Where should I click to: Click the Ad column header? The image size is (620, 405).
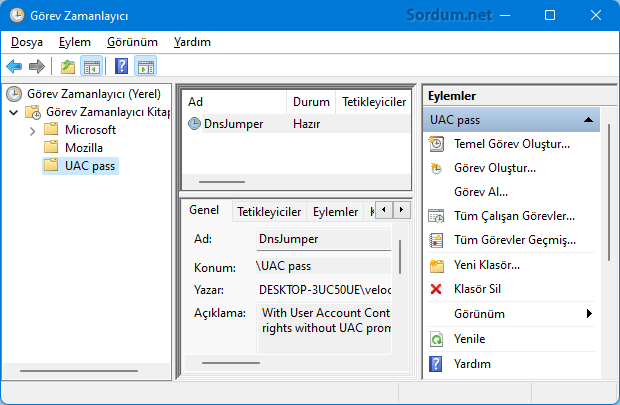pyautogui.click(x=235, y=102)
